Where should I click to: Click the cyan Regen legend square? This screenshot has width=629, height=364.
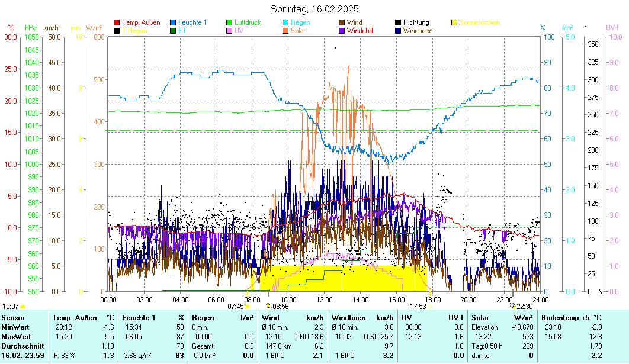pyautogui.click(x=285, y=22)
